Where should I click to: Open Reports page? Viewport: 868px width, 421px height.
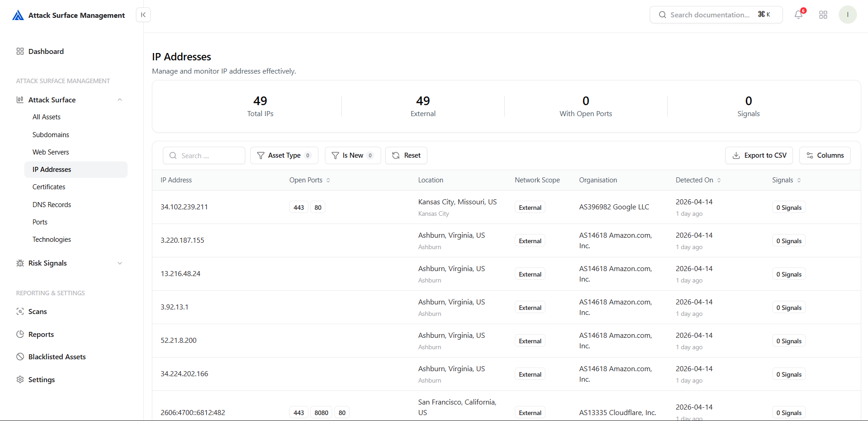point(41,334)
